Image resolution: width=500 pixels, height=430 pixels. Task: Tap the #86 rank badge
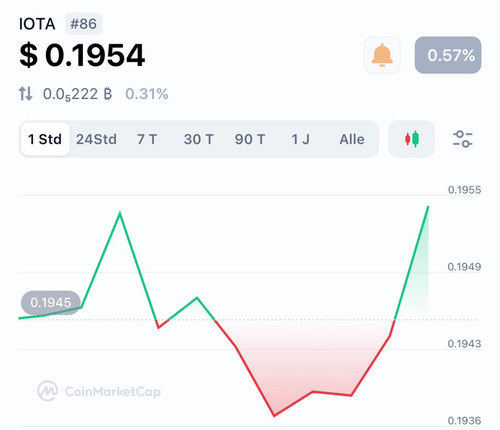pos(84,24)
